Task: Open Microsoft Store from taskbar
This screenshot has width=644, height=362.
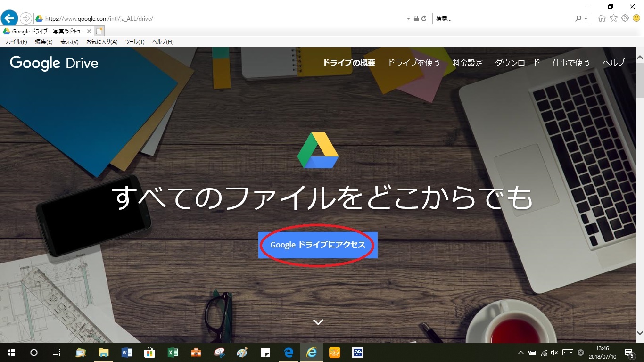Action: click(x=149, y=353)
